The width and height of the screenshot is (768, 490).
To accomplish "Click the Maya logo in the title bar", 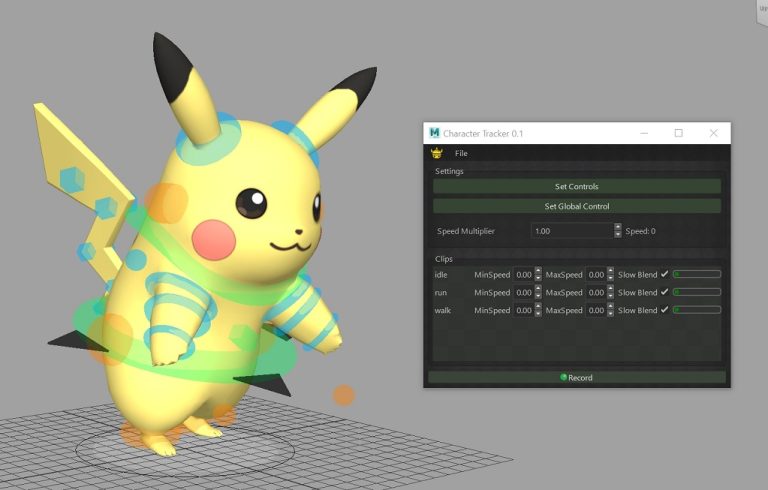I will (x=434, y=133).
